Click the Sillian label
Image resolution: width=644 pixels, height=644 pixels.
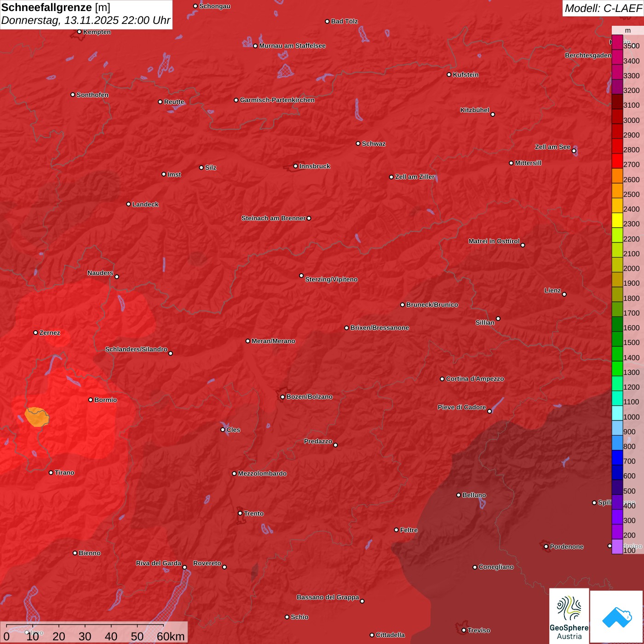(x=485, y=322)
